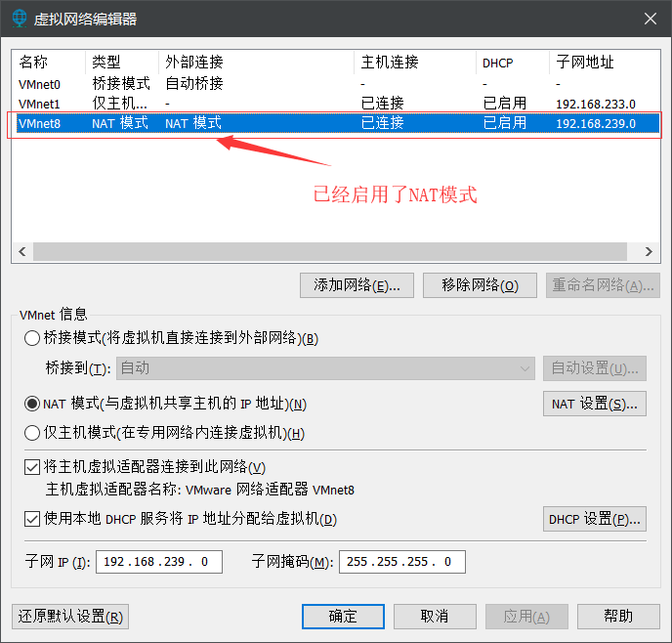
Task: Select the NAT 模式 radio option
Action: (32, 404)
